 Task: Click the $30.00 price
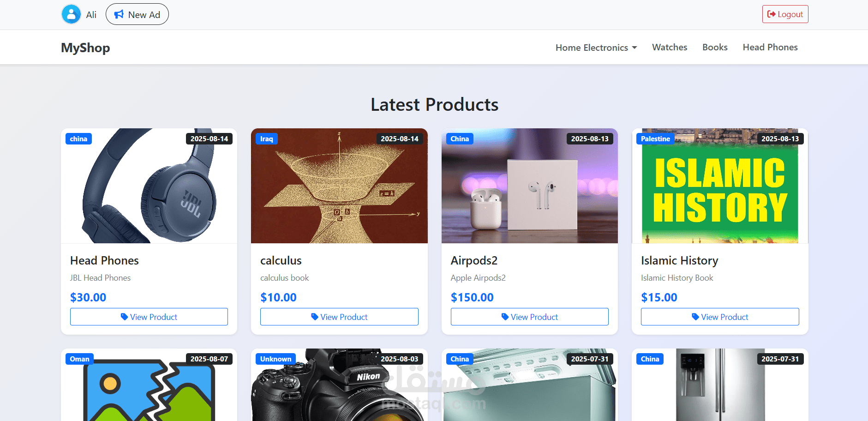[x=88, y=297]
